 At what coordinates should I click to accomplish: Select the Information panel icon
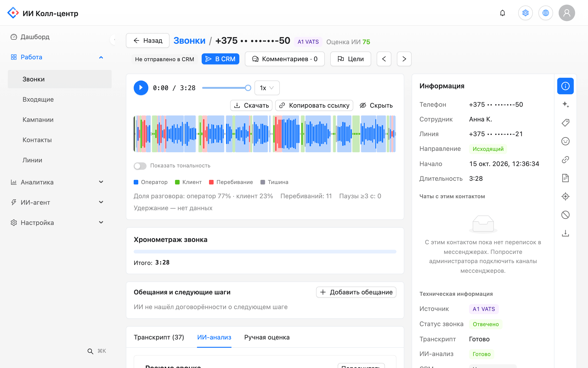pos(565,86)
